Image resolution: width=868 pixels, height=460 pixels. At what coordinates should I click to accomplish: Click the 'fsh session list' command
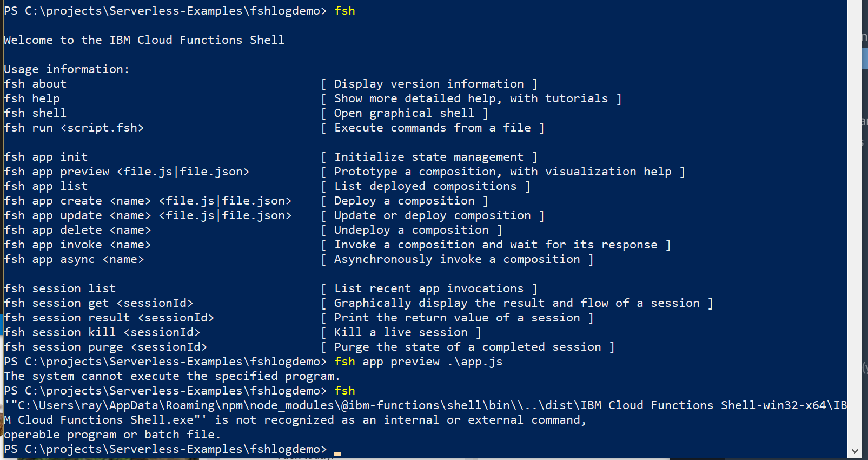click(x=60, y=288)
